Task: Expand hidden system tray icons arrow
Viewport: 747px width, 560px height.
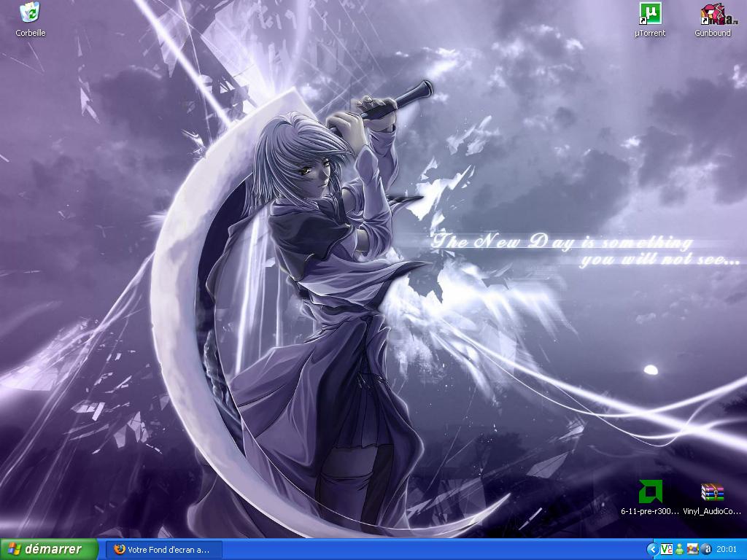Action: pos(652,550)
